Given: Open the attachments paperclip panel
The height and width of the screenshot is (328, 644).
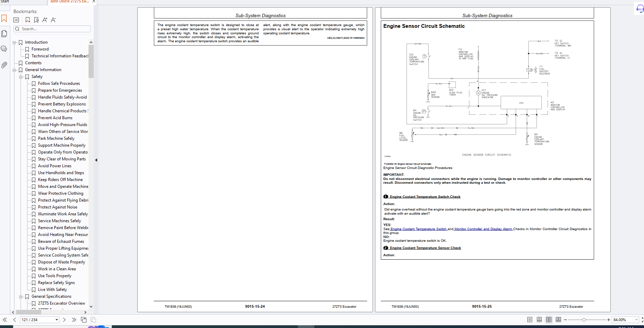Looking at the screenshot, I should (4, 65).
